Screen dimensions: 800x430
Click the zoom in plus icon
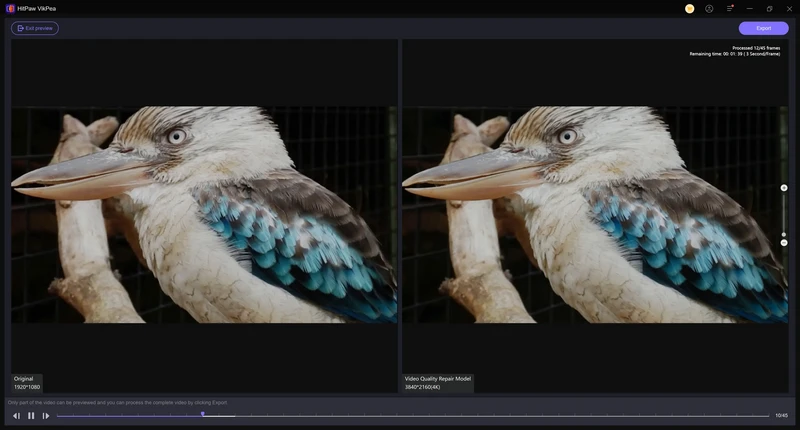point(784,188)
